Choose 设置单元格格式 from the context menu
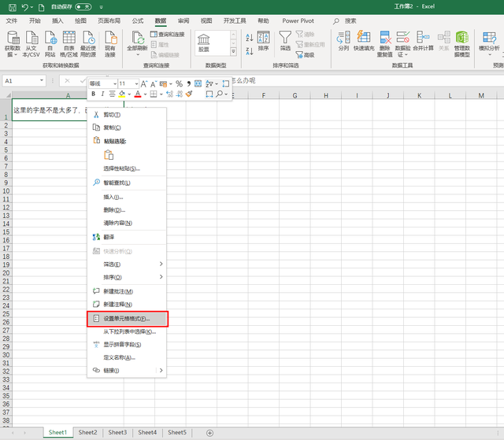The height and width of the screenshot is (440, 504). (127, 319)
